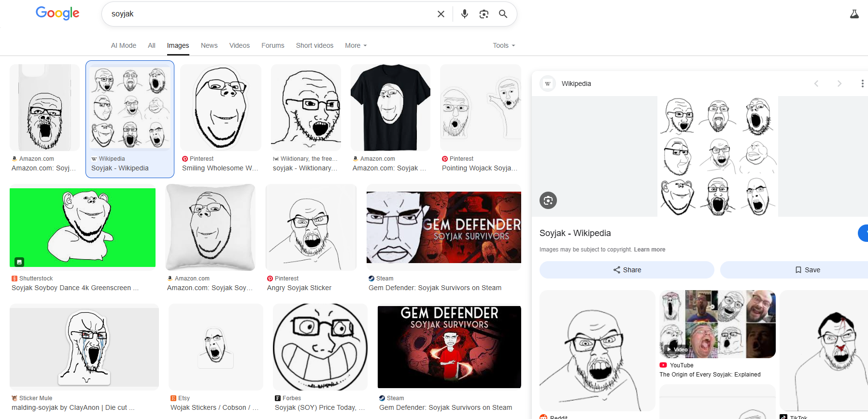Open Gem Defender Steam red character image

click(449, 347)
